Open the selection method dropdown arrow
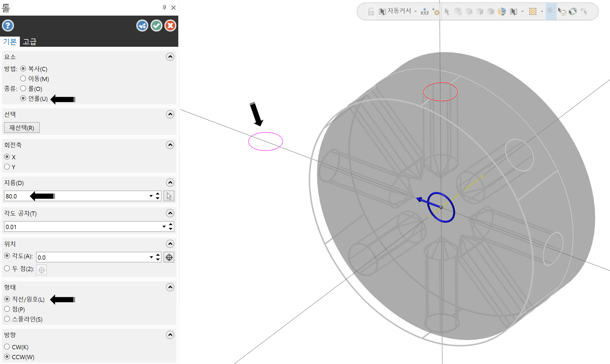This screenshot has height=364, width=610. [522, 12]
